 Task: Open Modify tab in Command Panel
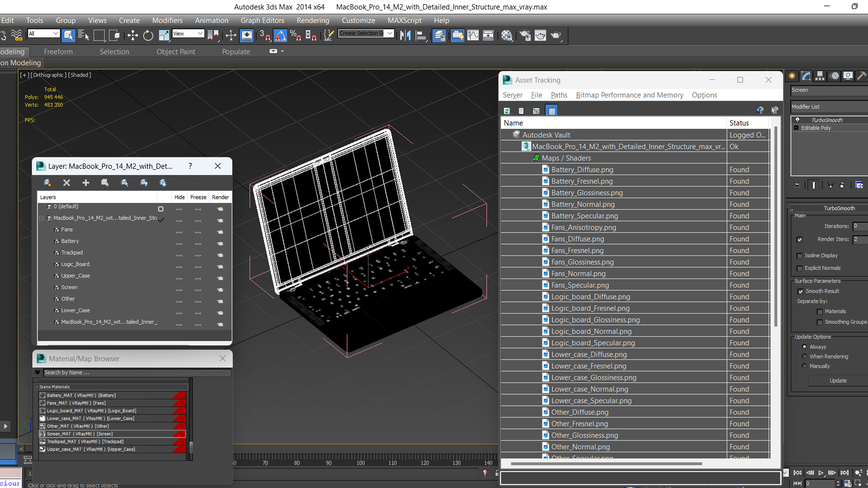(806, 76)
